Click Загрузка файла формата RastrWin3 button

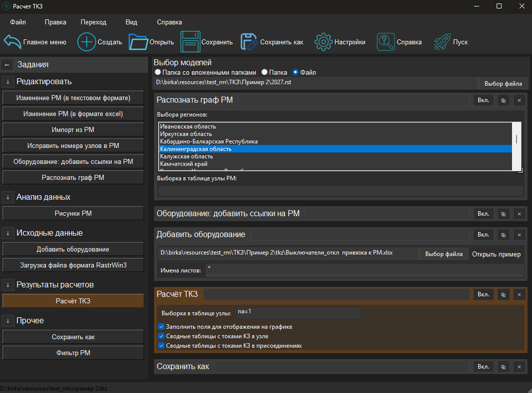[x=73, y=265]
